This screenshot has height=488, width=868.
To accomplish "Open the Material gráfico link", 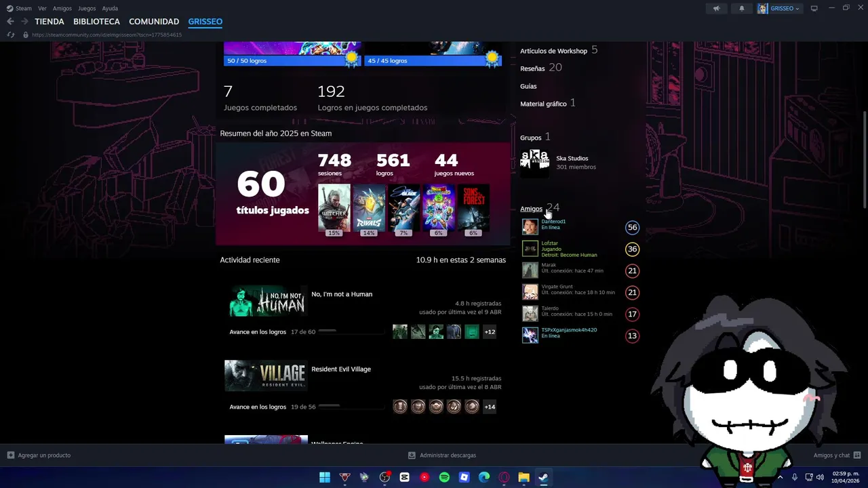I will coord(543,104).
